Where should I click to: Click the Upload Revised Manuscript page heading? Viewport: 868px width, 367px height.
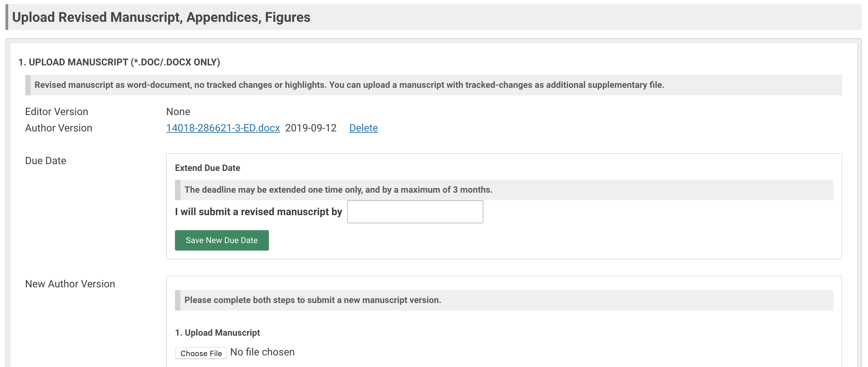pos(161,17)
